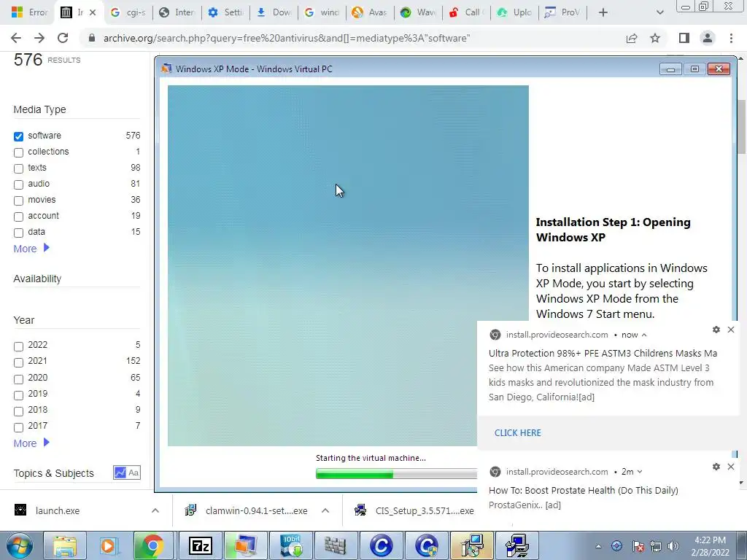Image resolution: width=747 pixels, height=560 pixels.
Task: Launch Windows Media Player from taskbar
Action: pyautogui.click(x=108, y=545)
